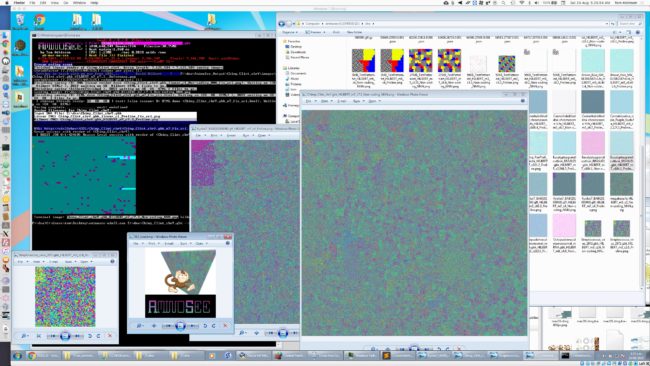Click New folder button in Explorer toolbar
The image size is (650, 366).
tap(354, 32)
